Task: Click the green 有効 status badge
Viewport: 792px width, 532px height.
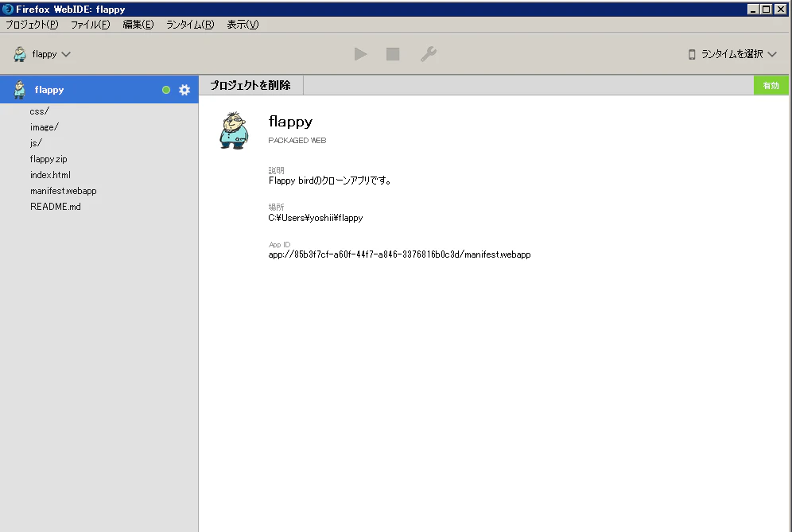Action: pos(771,85)
